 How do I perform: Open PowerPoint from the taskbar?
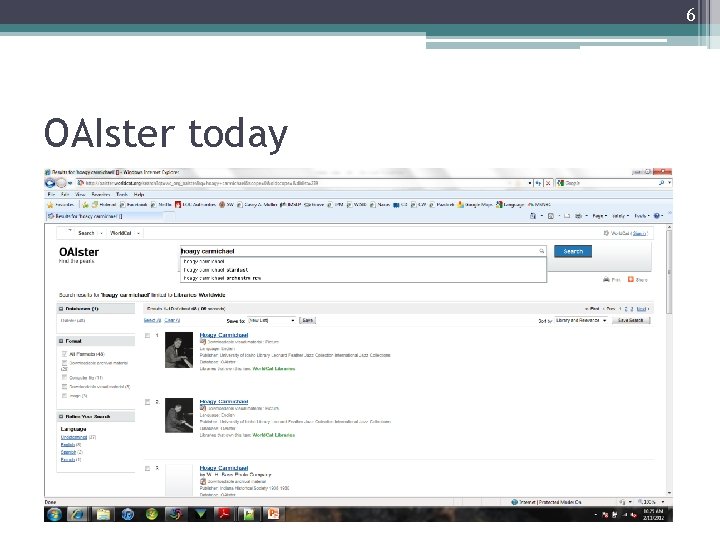pos(273,514)
